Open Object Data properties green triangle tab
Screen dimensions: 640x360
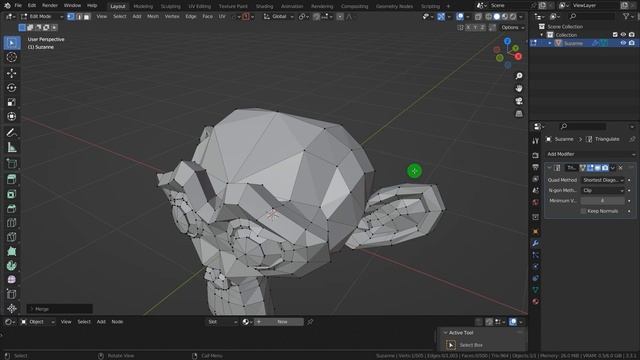pyautogui.click(x=536, y=290)
